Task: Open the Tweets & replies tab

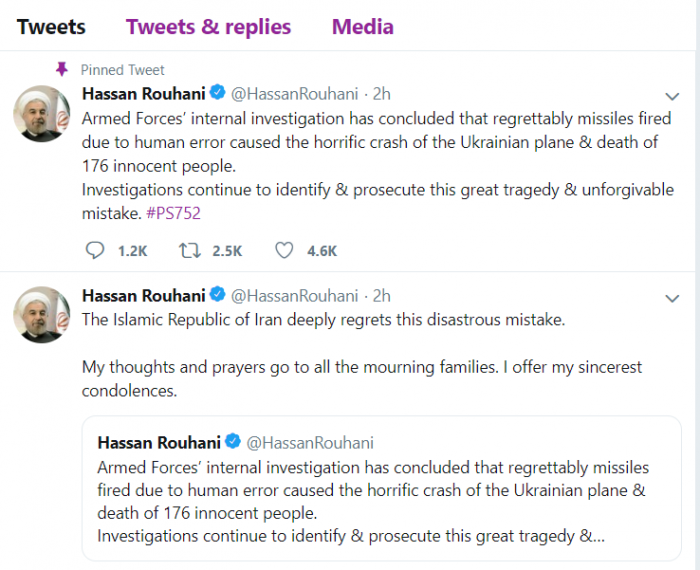Action: tap(208, 27)
